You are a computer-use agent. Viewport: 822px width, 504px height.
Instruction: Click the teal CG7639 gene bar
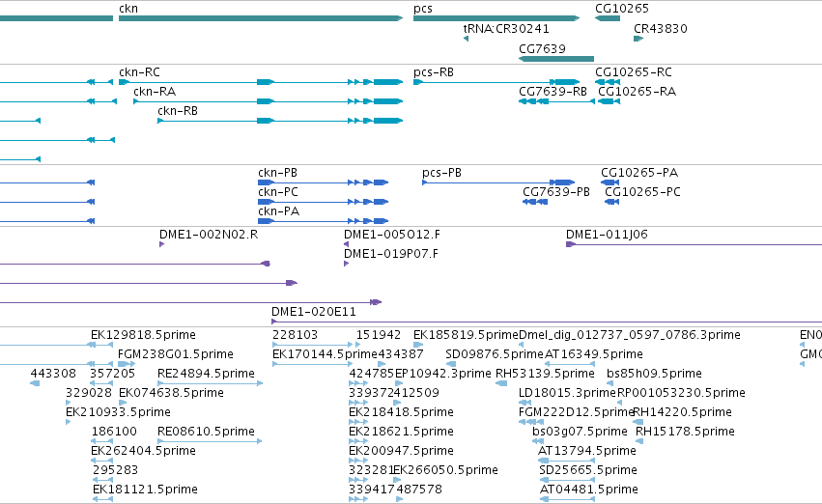556,59
